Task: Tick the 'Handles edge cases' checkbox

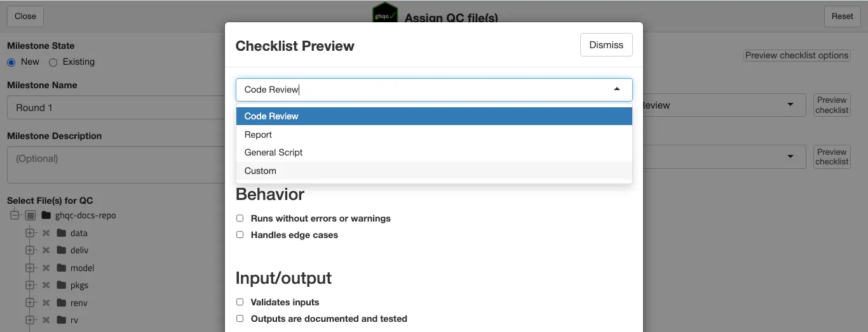Action: coord(240,235)
